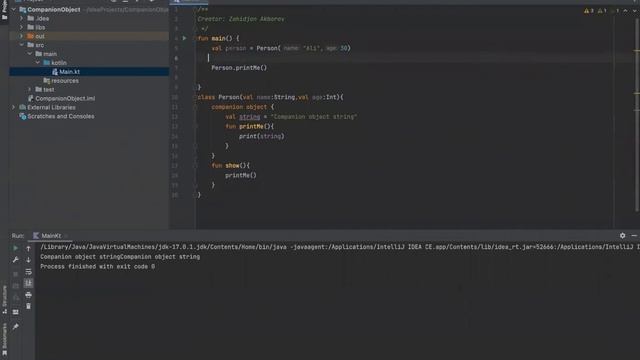Collapse the CompanionObject project root
Screen dimensions: 640x360
pyautogui.click(x=14, y=9)
